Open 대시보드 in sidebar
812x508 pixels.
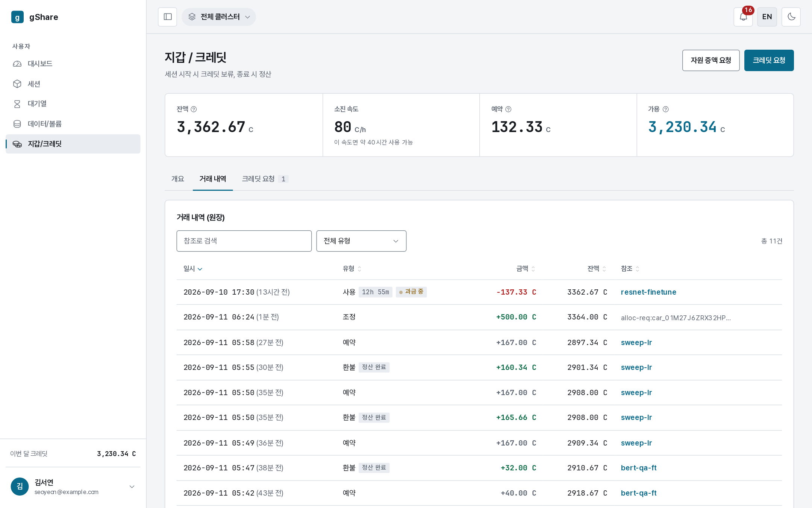[x=73, y=64]
